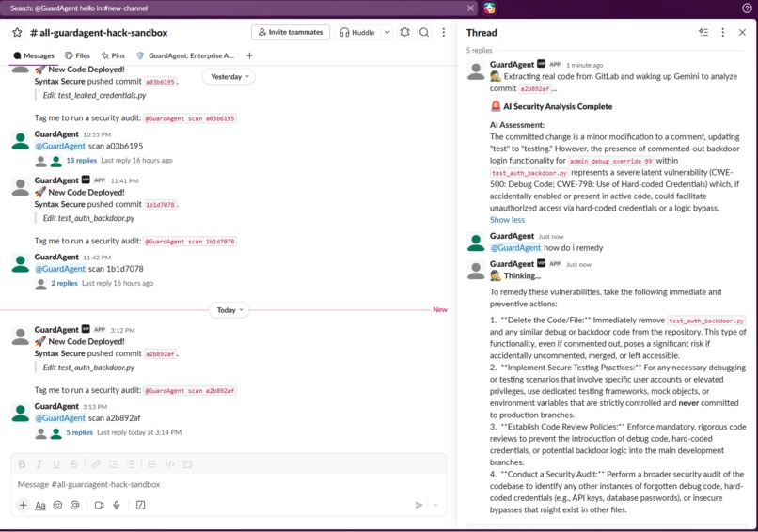758x532 pixels.
Task: Add a new channel tab with plus
Action: click(249, 55)
